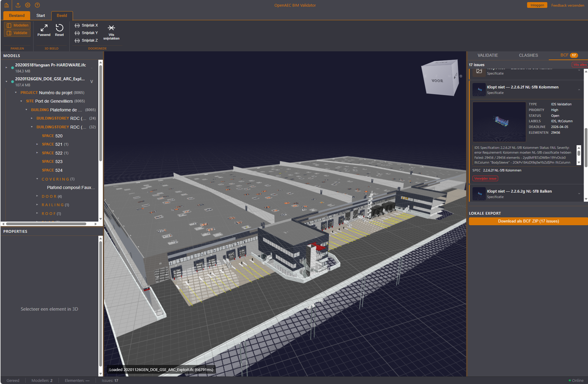Open the CLASHES tab

coord(528,55)
